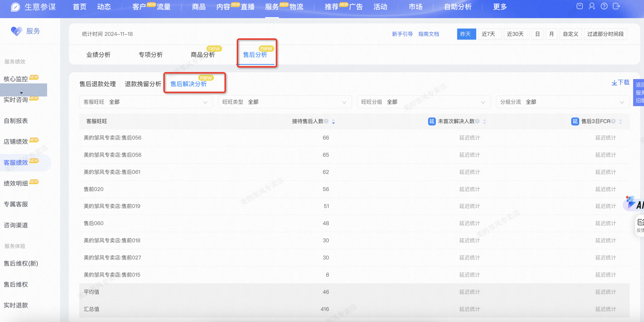This screenshot has width=644, height=322.
Task: Switch to the 专项分析 tab
Action: point(151,55)
